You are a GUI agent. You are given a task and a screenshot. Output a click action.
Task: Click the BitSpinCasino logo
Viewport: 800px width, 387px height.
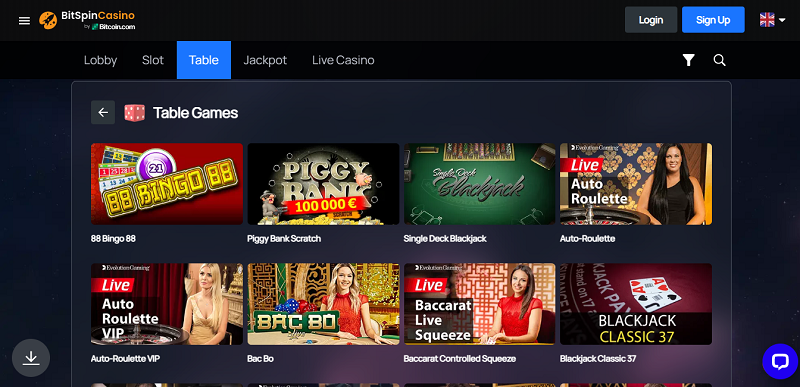87,20
